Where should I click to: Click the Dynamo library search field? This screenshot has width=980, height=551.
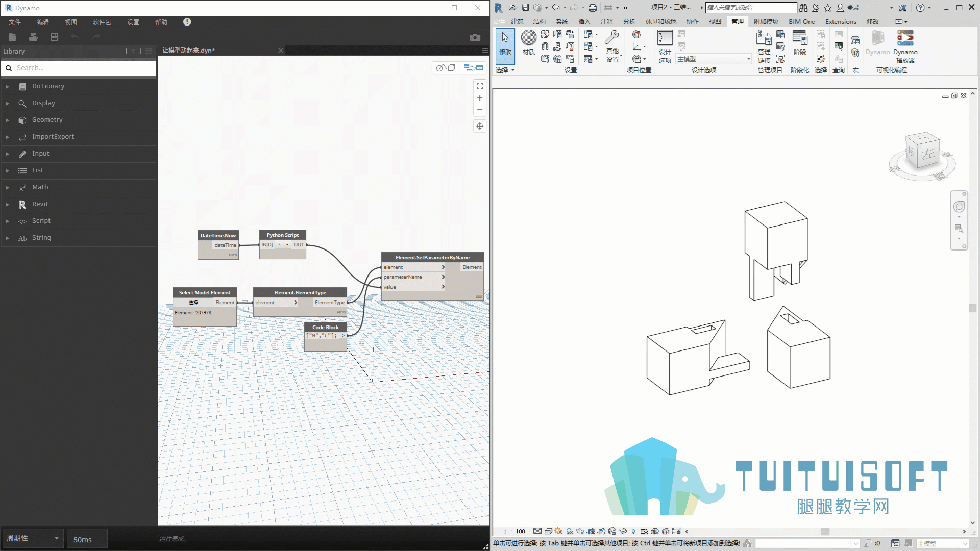(x=79, y=68)
